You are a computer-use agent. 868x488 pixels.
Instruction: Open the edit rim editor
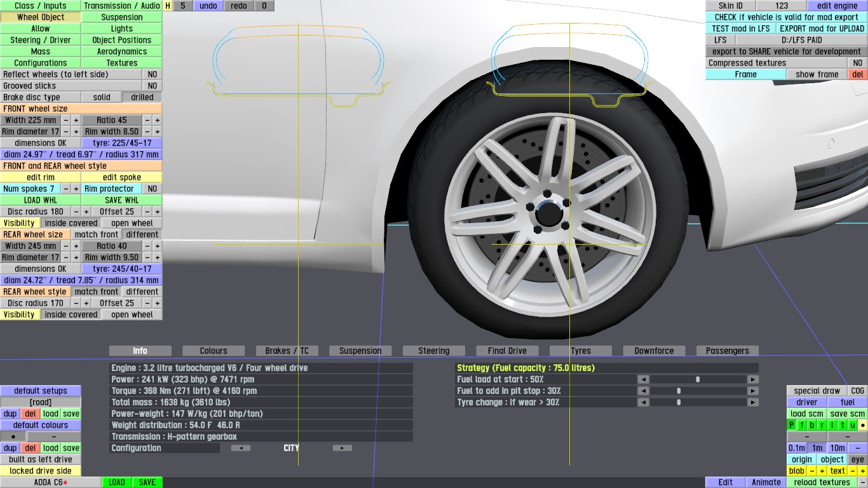click(x=41, y=177)
